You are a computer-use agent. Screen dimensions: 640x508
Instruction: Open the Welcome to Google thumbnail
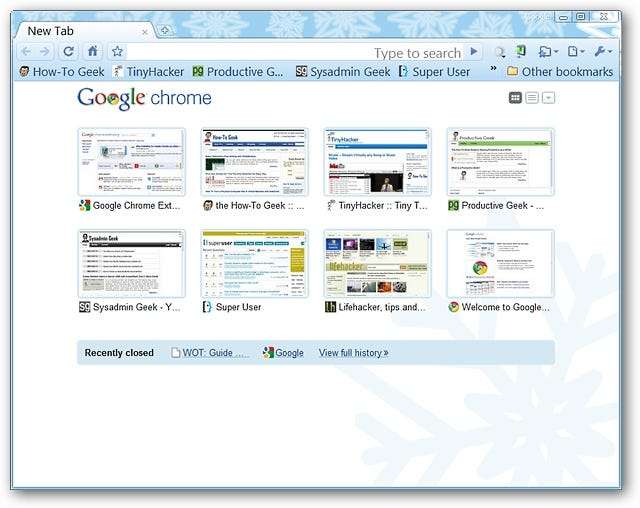tap(500, 264)
